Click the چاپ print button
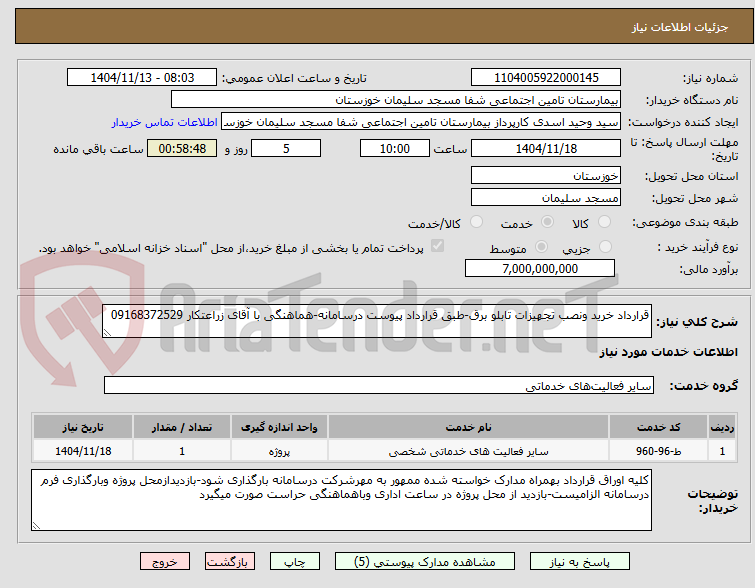Image resolution: width=755 pixels, height=588 pixels. (x=295, y=562)
